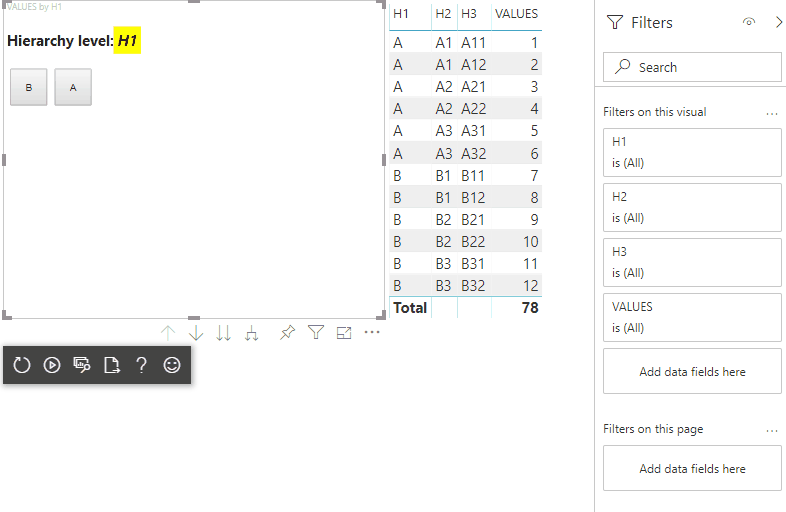Click the drill down arrow icon

196,333
